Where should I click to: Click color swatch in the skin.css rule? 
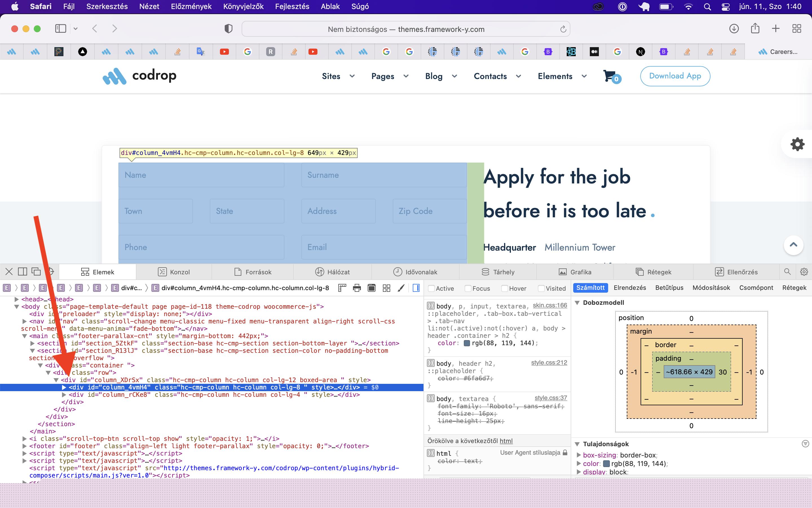click(466, 343)
